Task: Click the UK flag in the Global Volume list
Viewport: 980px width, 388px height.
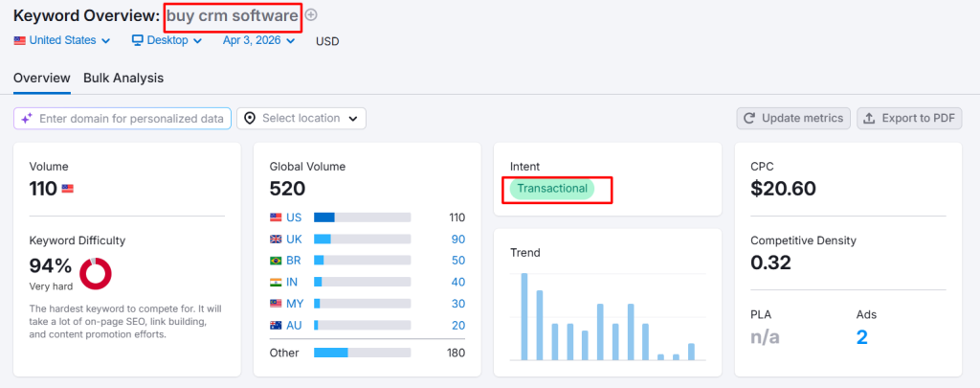Action: click(x=276, y=240)
